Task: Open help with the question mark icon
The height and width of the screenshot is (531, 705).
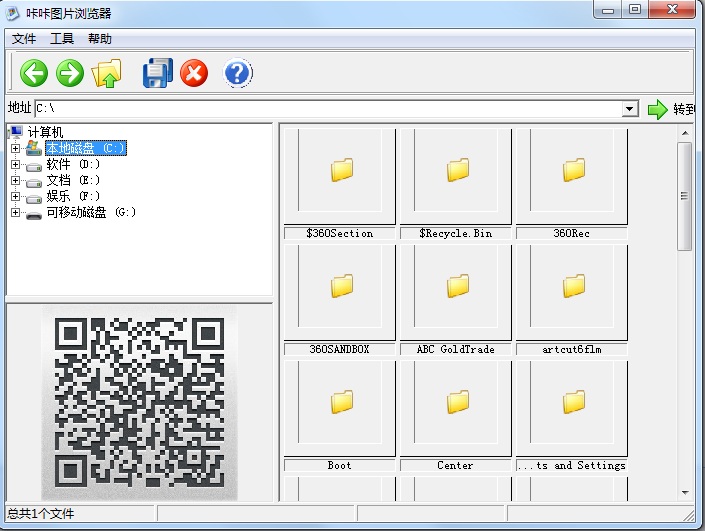Action: point(237,73)
